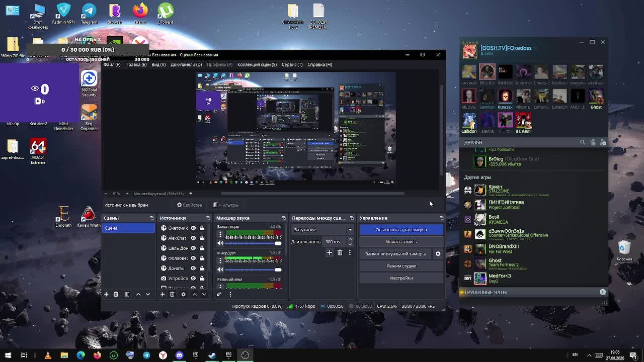Open Файл menu in OBS

pyautogui.click(x=112, y=64)
